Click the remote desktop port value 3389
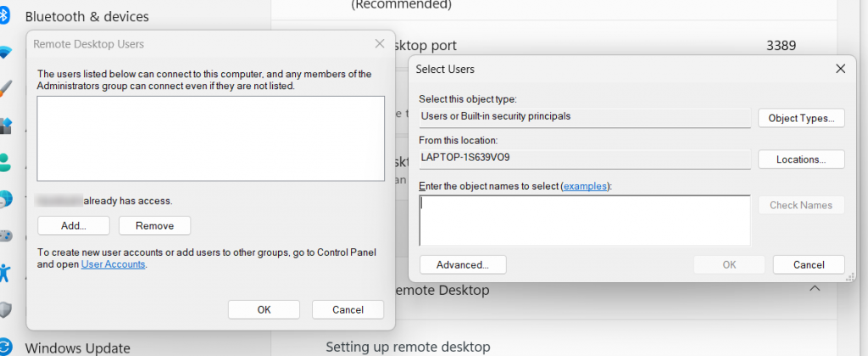 (781, 46)
